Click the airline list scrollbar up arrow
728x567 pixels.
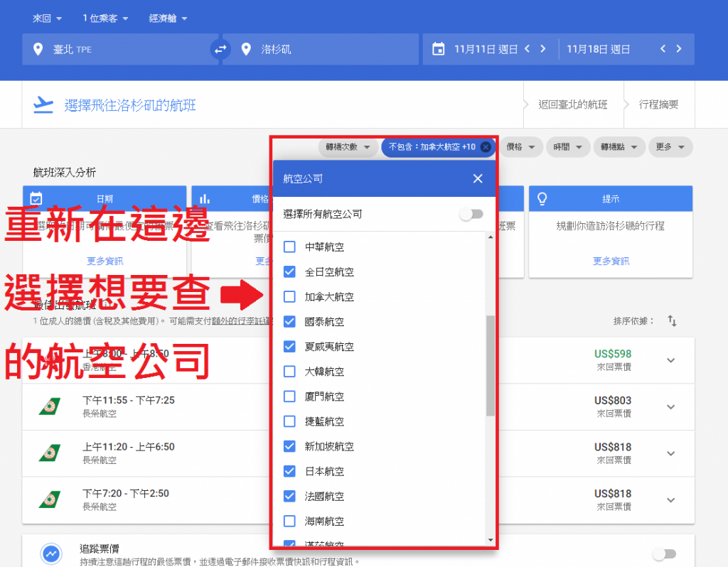491,237
